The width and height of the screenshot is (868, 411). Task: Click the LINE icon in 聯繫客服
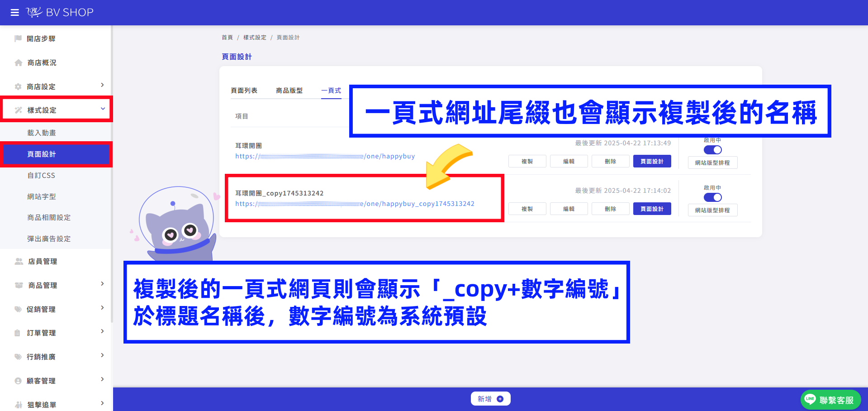[810, 399]
